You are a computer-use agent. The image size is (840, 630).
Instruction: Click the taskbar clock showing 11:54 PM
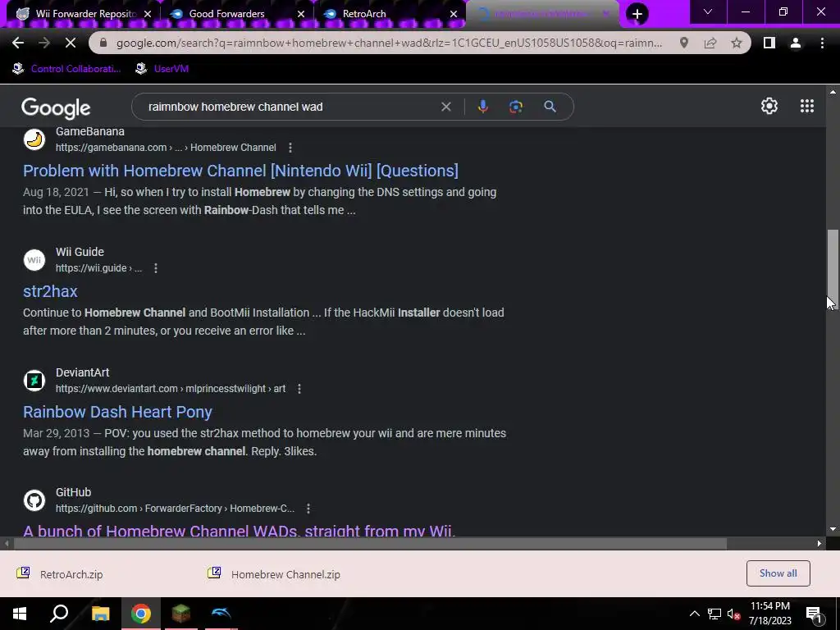tap(769, 614)
